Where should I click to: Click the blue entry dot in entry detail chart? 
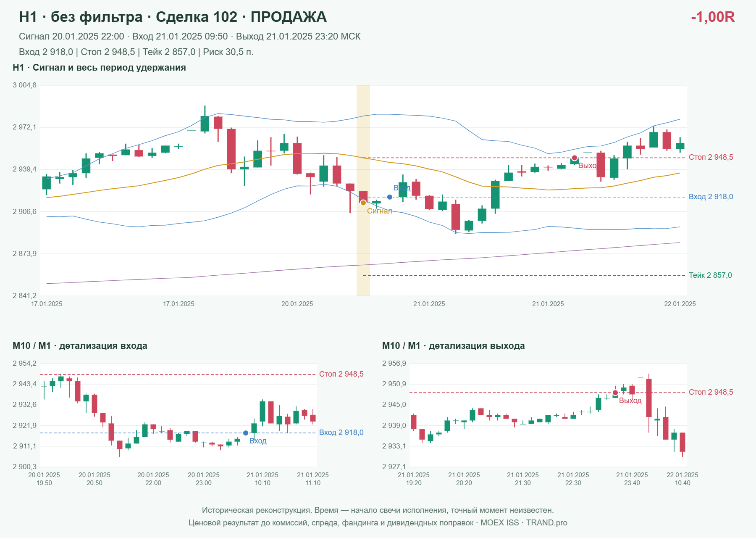pyautogui.click(x=246, y=433)
